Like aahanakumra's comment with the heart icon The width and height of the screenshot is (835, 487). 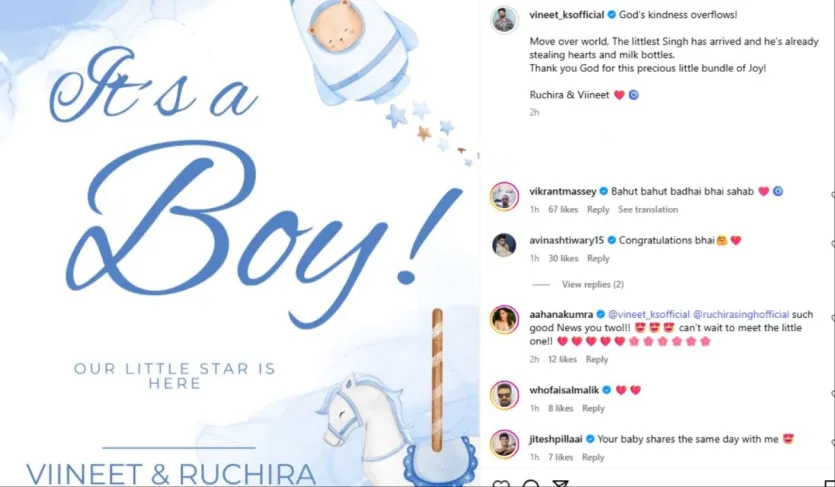[x=833, y=318]
